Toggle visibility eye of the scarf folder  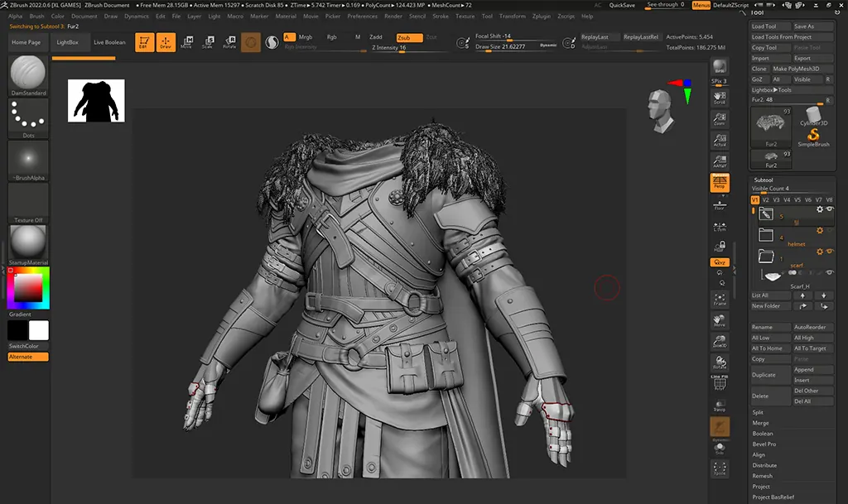click(830, 252)
